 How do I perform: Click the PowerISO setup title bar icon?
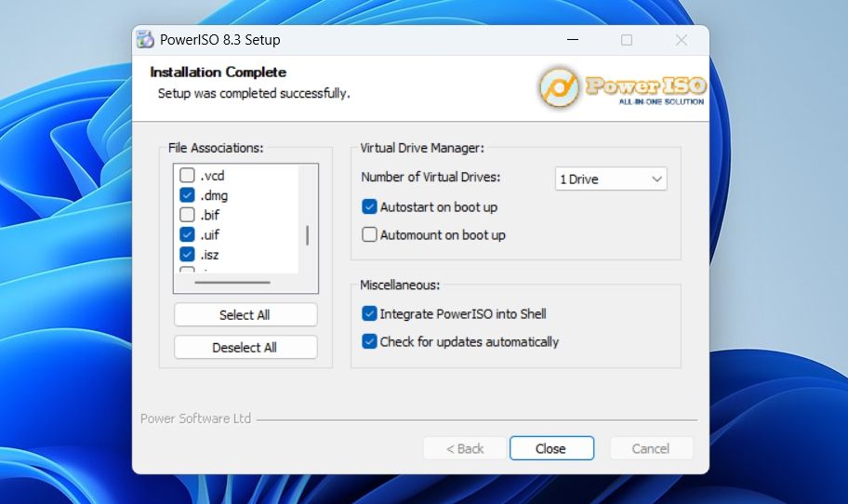(145, 39)
